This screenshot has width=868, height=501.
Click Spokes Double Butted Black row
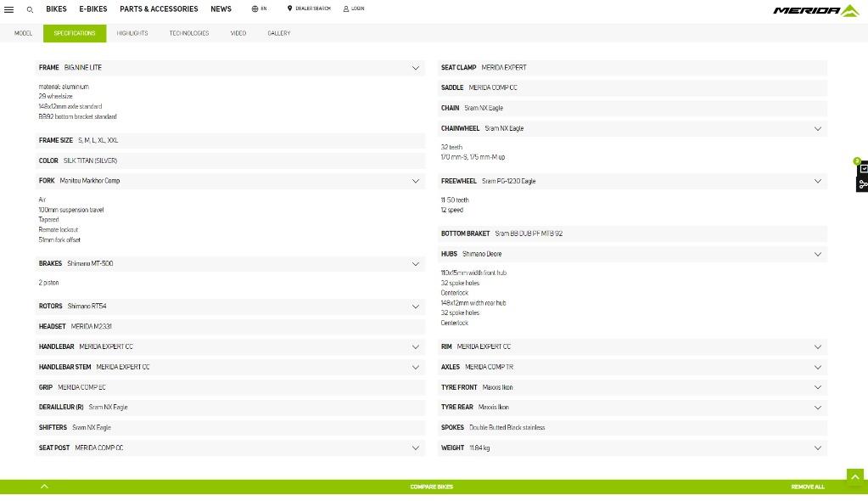pyautogui.click(x=633, y=428)
